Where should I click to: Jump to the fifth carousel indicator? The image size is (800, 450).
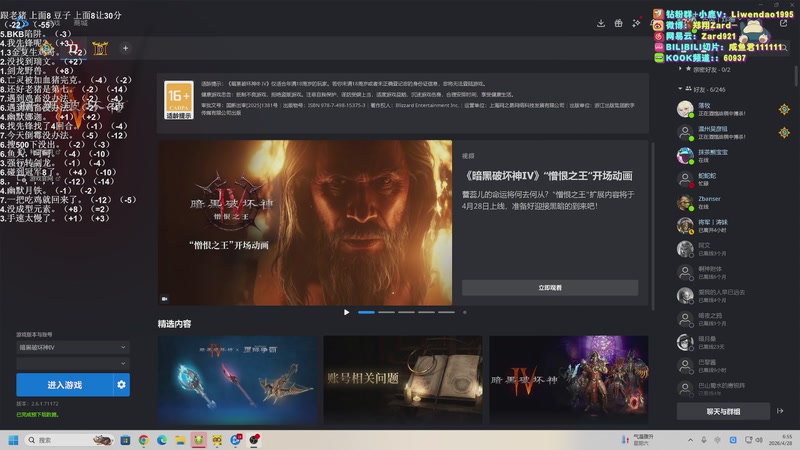pyautogui.click(x=446, y=312)
